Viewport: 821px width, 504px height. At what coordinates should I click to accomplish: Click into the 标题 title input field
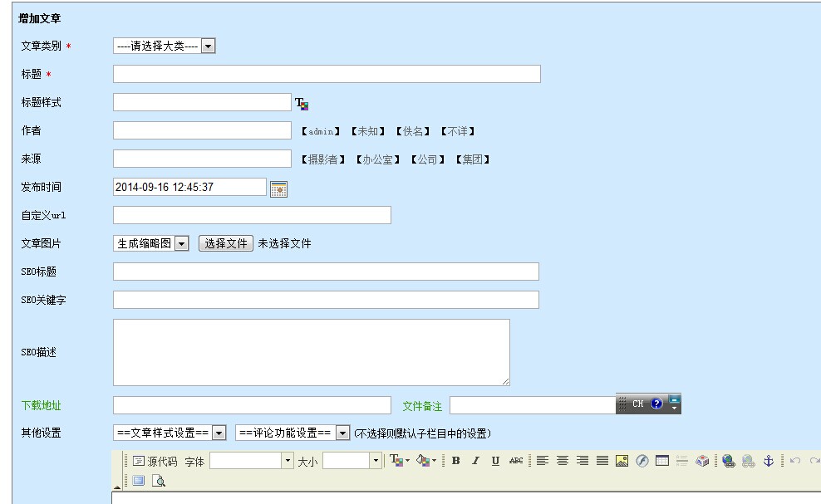pyautogui.click(x=327, y=74)
